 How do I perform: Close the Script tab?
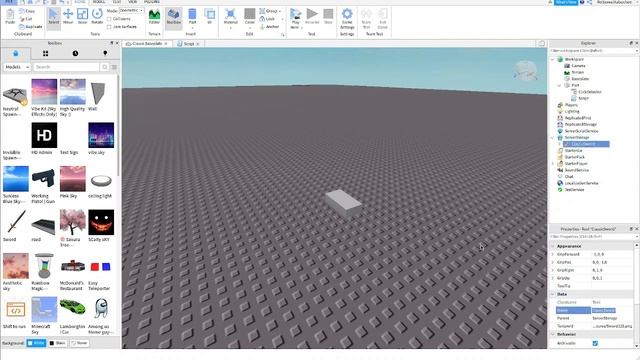[198, 44]
